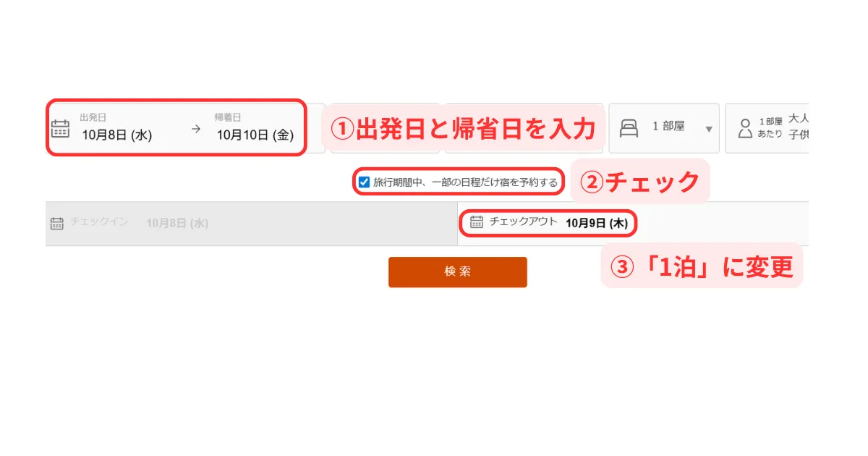Click the チェックアウト label text
This screenshot has width=868, height=456.
pos(524,221)
